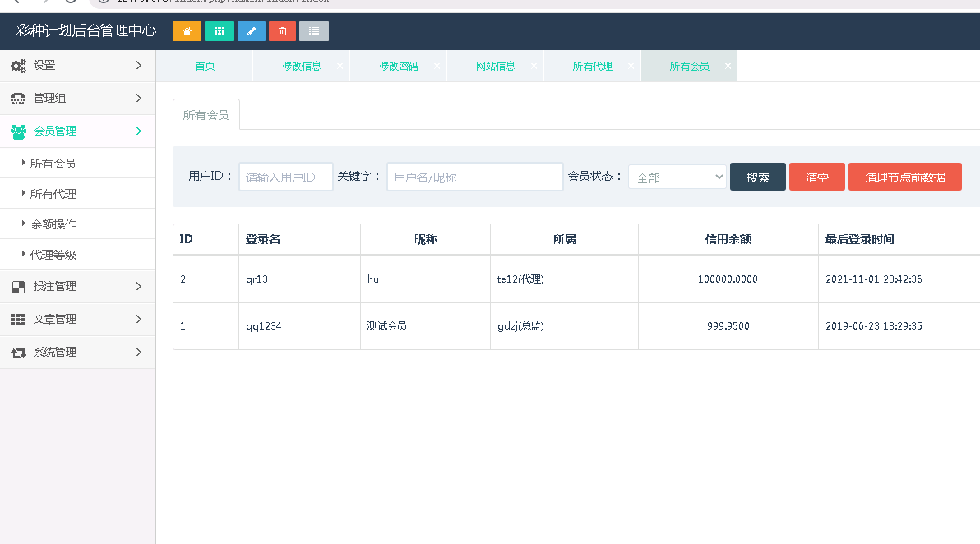Collapse the 会员管理 menu
Screen dimensions: 980x544
[x=77, y=131]
